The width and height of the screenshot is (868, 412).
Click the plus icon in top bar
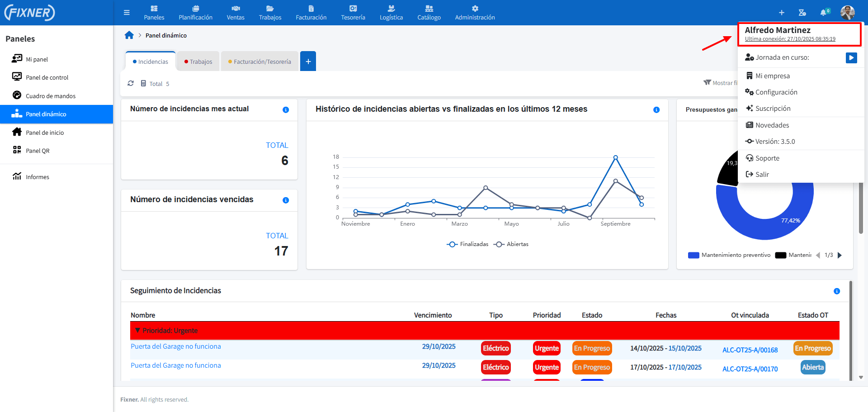(782, 13)
